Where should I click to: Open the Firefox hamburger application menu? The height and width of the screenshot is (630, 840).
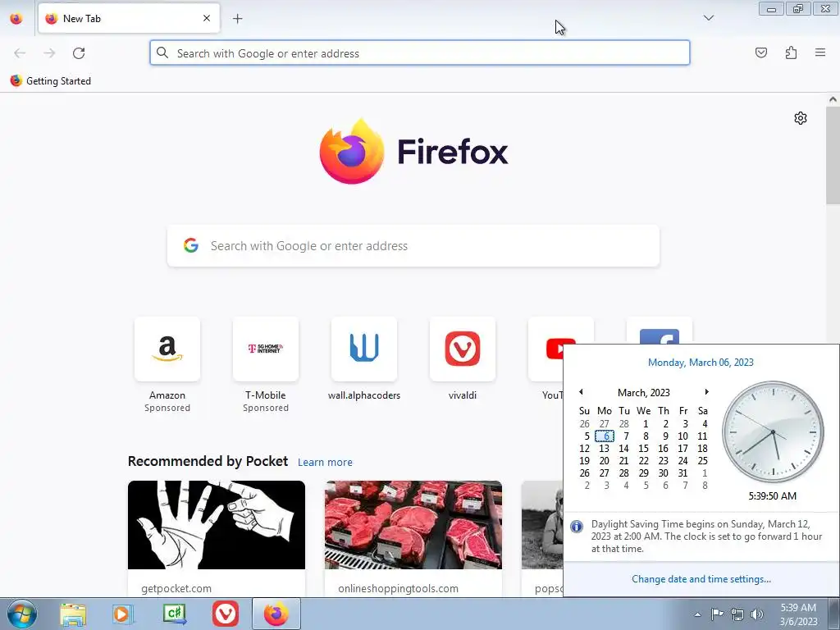pyautogui.click(x=820, y=52)
